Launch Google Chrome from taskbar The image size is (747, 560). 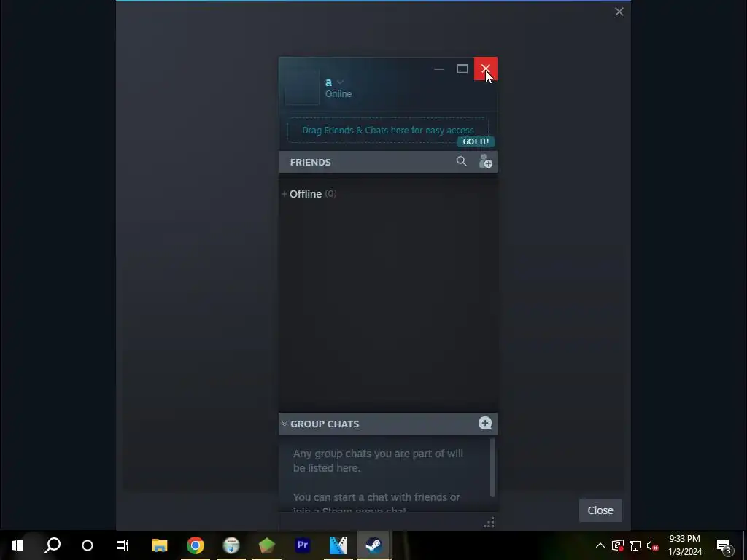tap(196, 545)
